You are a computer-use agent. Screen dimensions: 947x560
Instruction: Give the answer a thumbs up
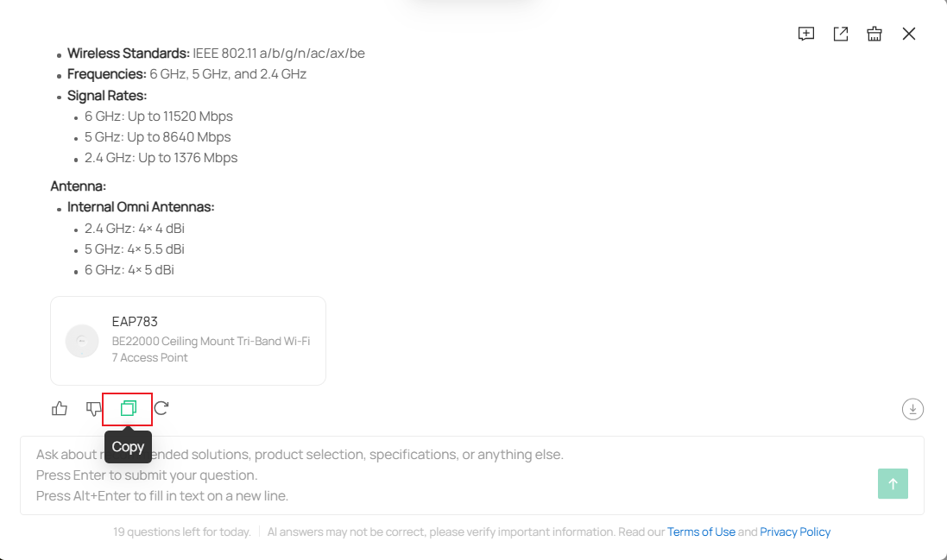pos(59,408)
